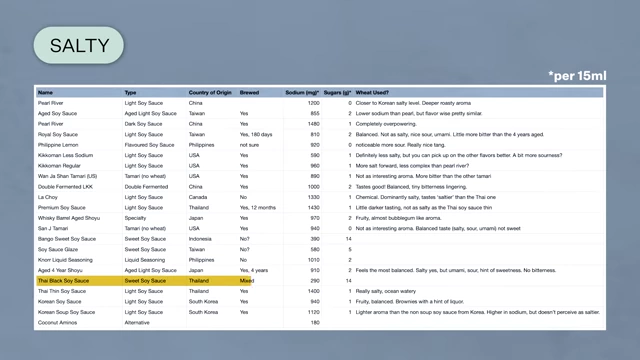
Task: Click the 'Alternative' type cell
Action: click(x=137, y=322)
